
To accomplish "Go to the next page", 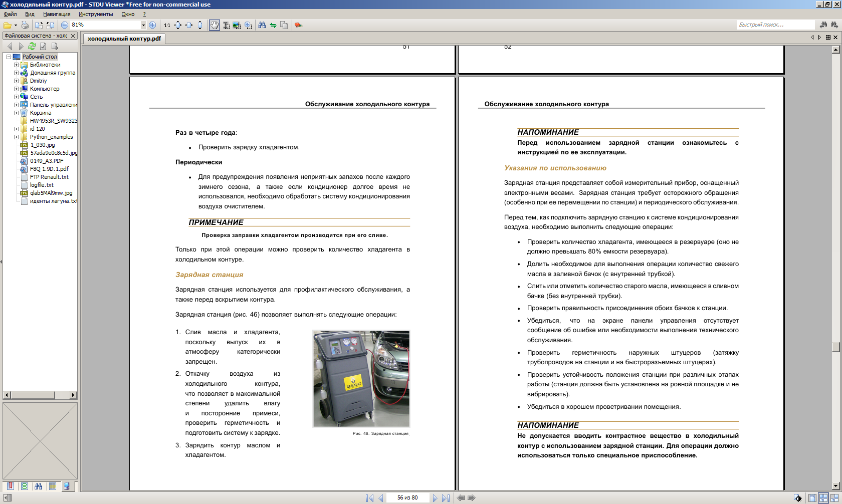I will 435,498.
